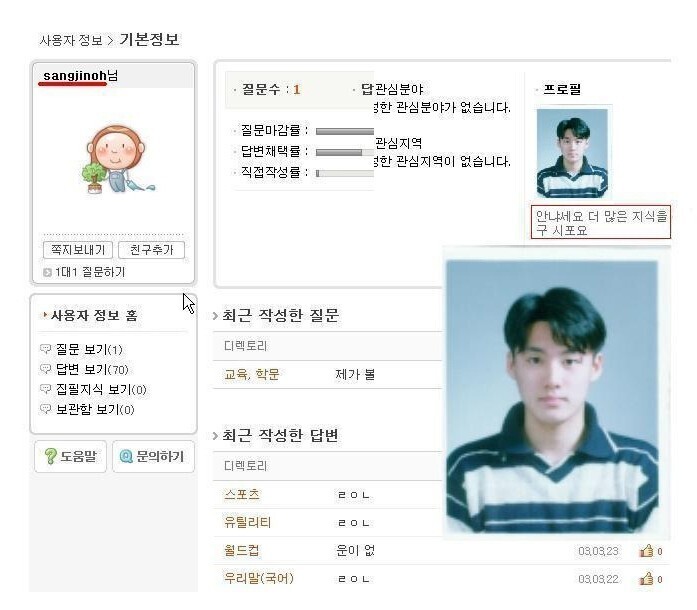Click the arrow icon beside 1대1 질문하기
Screen dimensions: 697x610
48,273
